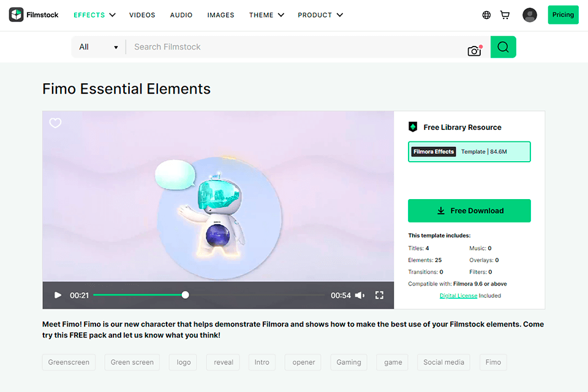Play the preview video
Image resolution: width=588 pixels, height=392 pixels.
coord(58,295)
